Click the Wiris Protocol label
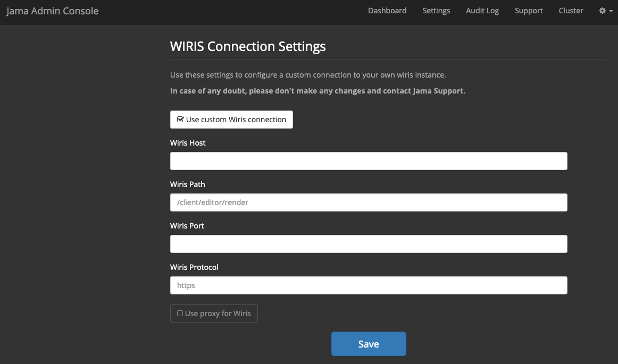This screenshot has width=618, height=364. [194, 267]
